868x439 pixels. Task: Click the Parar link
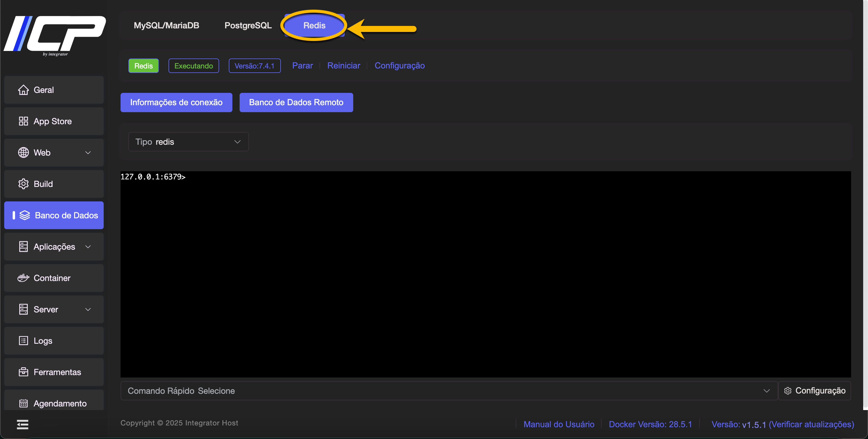[x=302, y=65]
